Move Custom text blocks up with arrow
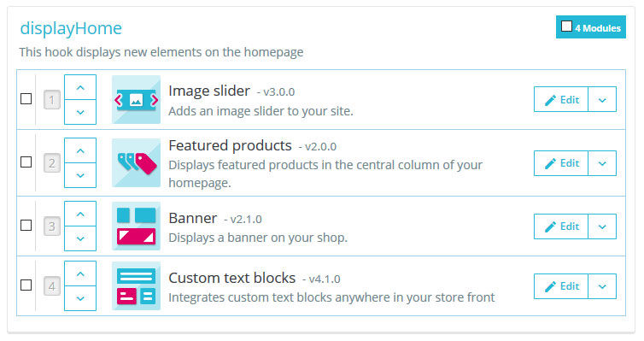 click(80, 274)
